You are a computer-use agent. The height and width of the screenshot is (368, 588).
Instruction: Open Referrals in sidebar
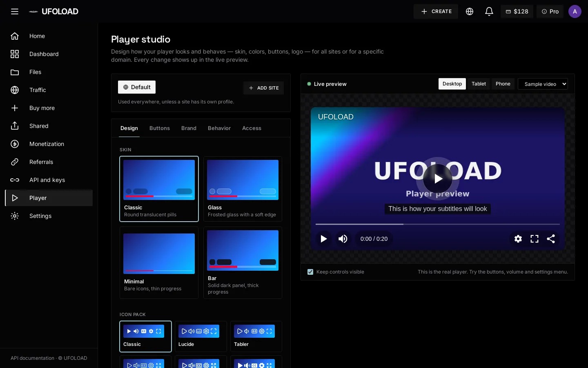49,162
